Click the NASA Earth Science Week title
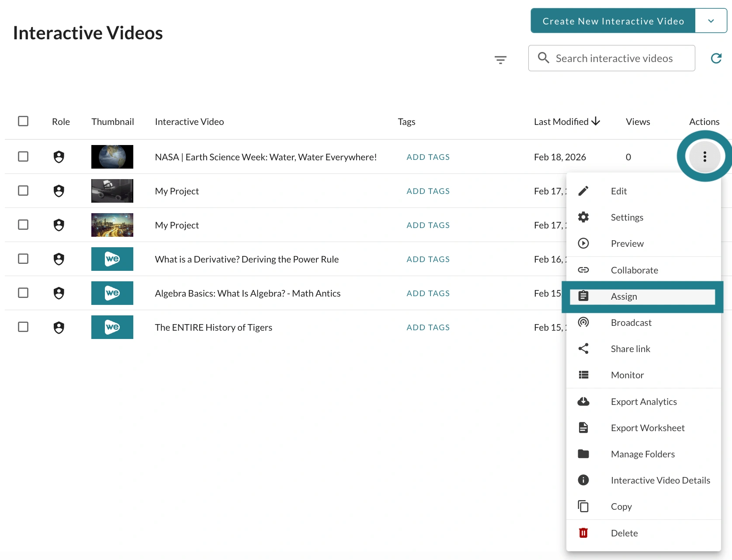The height and width of the screenshot is (560, 732). click(266, 157)
